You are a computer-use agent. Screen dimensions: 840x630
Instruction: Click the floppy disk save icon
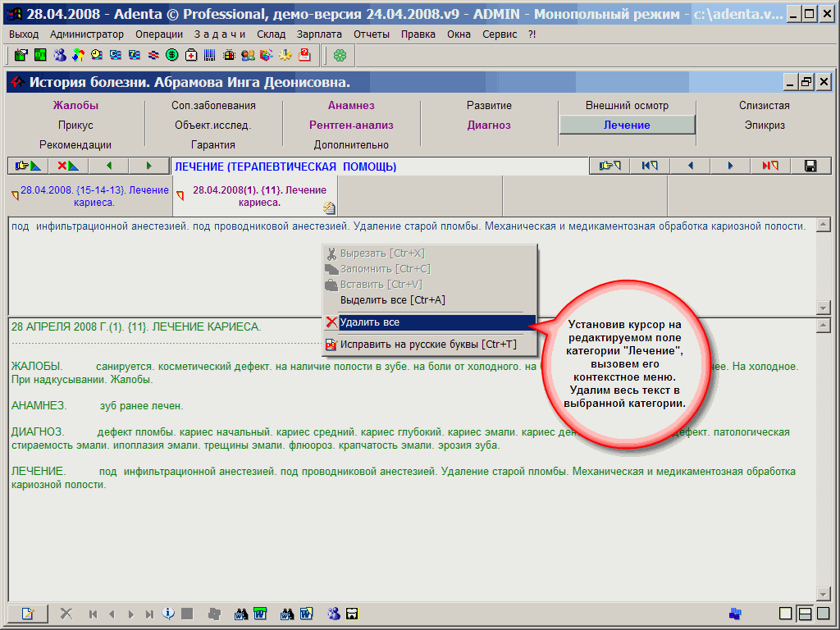point(810,166)
